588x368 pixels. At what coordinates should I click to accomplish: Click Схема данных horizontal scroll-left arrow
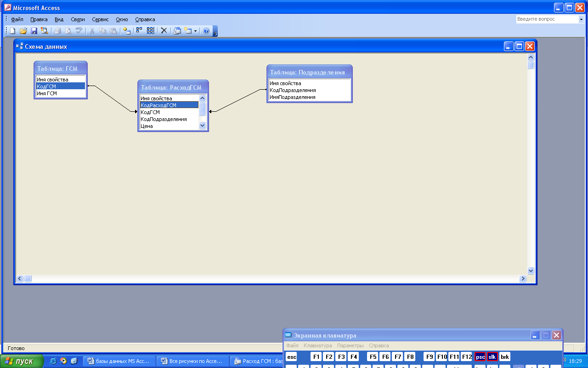tap(20, 278)
